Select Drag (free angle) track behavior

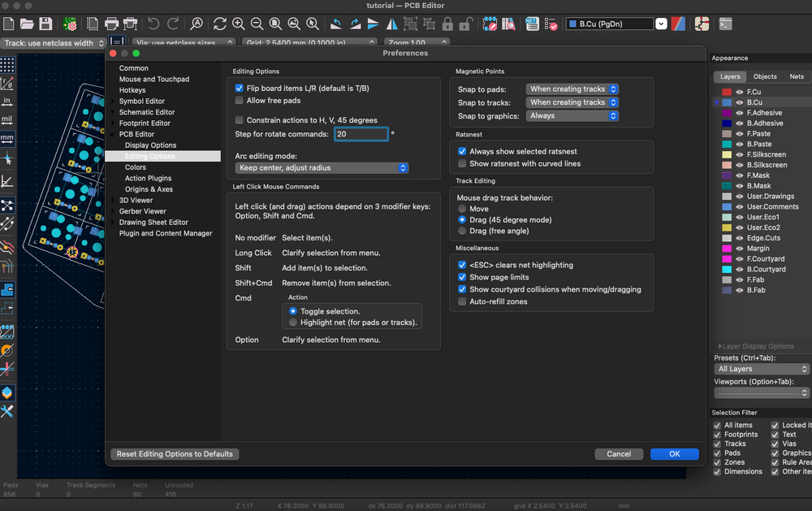coord(462,230)
